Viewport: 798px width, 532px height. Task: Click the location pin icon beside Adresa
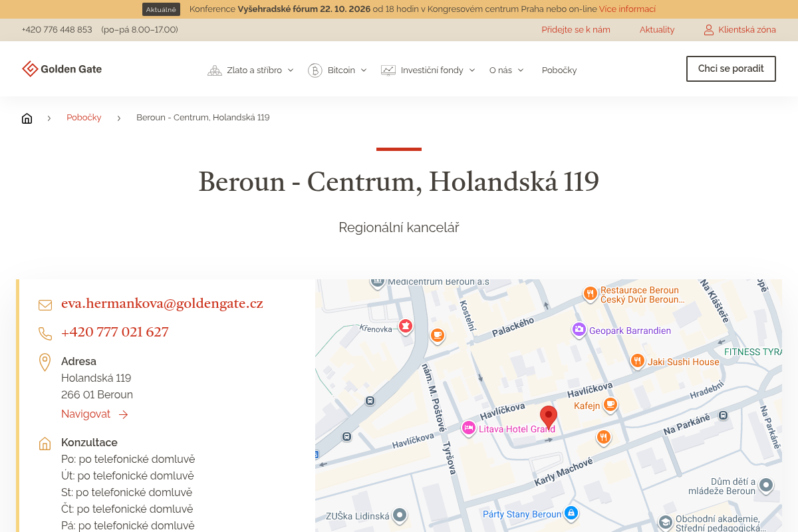point(45,362)
